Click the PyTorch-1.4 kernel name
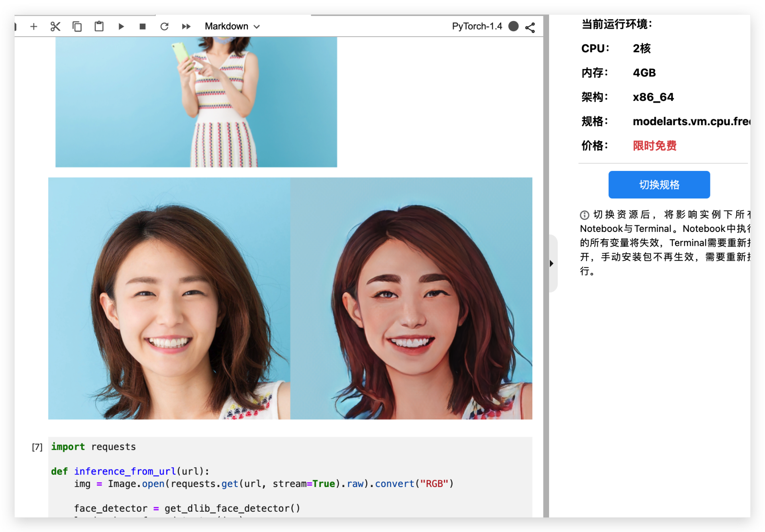This screenshot has width=765, height=532. (477, 27)
